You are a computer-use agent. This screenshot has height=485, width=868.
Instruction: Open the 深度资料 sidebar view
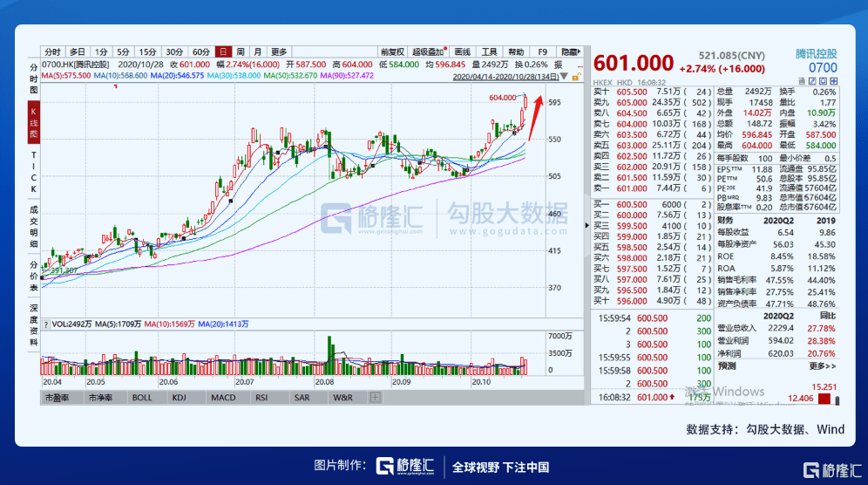(34, 324)
